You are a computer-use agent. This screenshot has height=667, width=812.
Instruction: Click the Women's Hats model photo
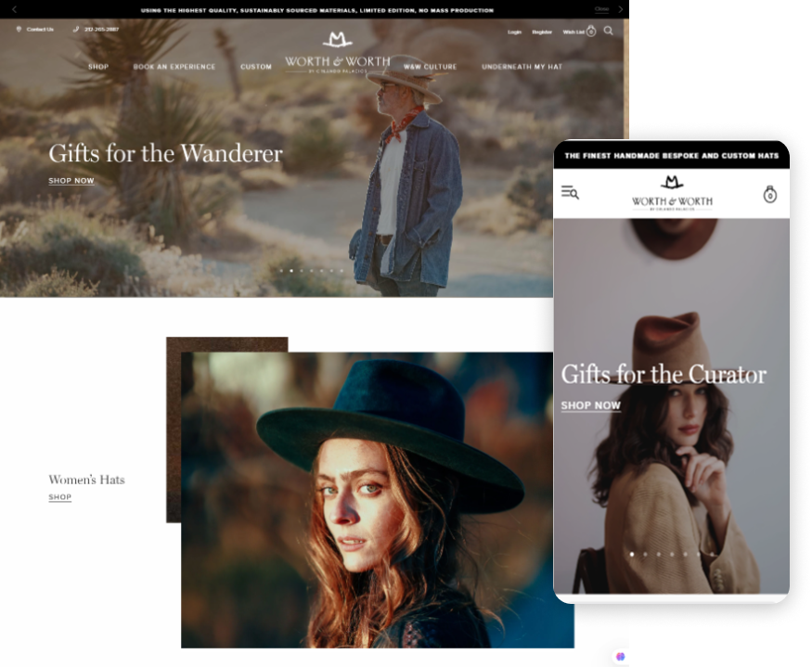(376, 501)
